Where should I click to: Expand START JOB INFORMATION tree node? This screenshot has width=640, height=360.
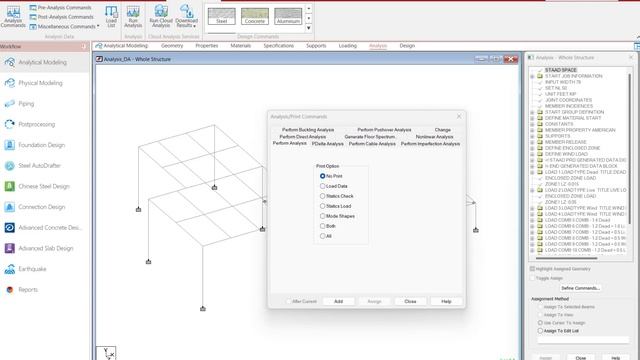click(x=532, y=76)
